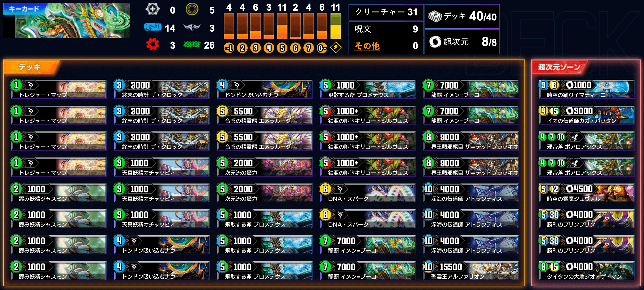Click the キーカード key card thumbnail
The image size is (644, 290).
(x=66, y=20)
